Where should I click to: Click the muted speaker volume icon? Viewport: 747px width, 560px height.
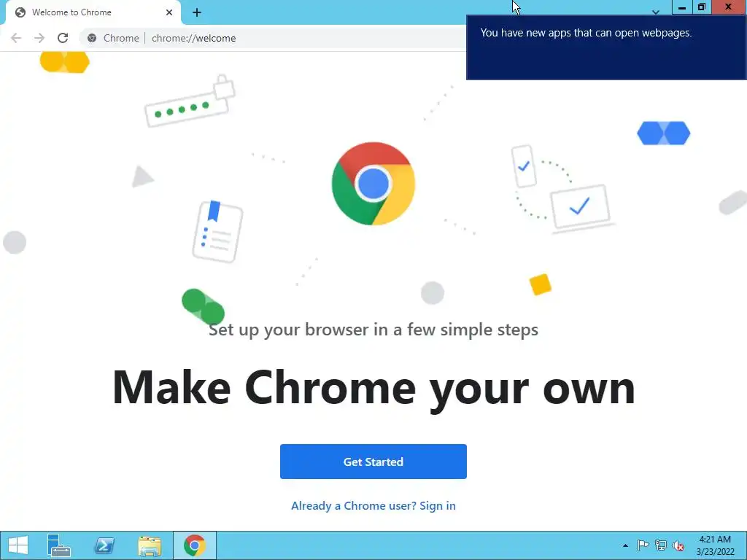click(678, 545)
